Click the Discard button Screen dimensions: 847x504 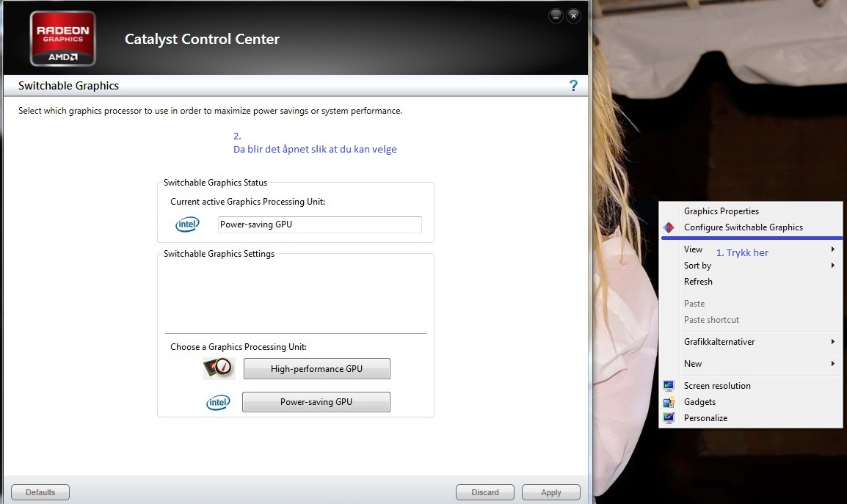(485, 492)
